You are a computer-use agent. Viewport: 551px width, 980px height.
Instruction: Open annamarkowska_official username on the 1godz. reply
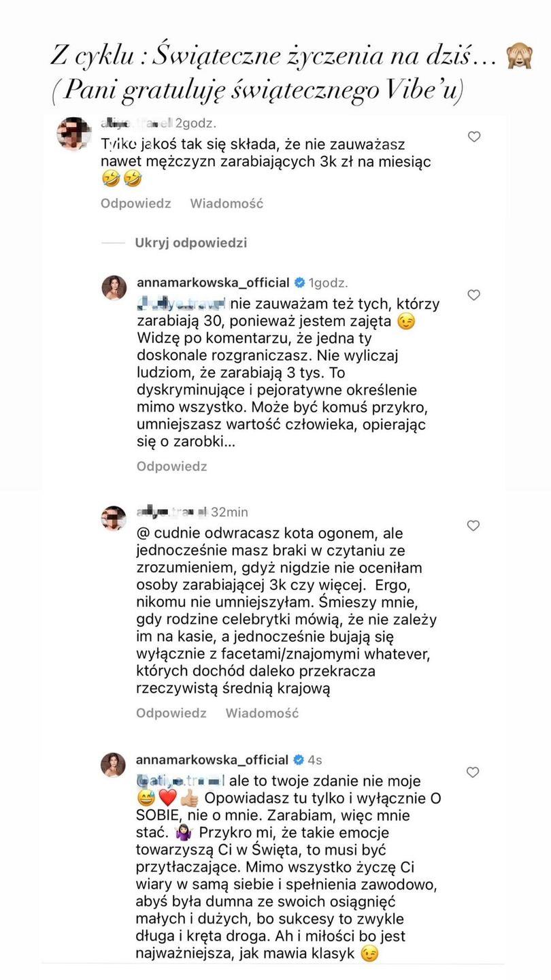coord(213,282)
